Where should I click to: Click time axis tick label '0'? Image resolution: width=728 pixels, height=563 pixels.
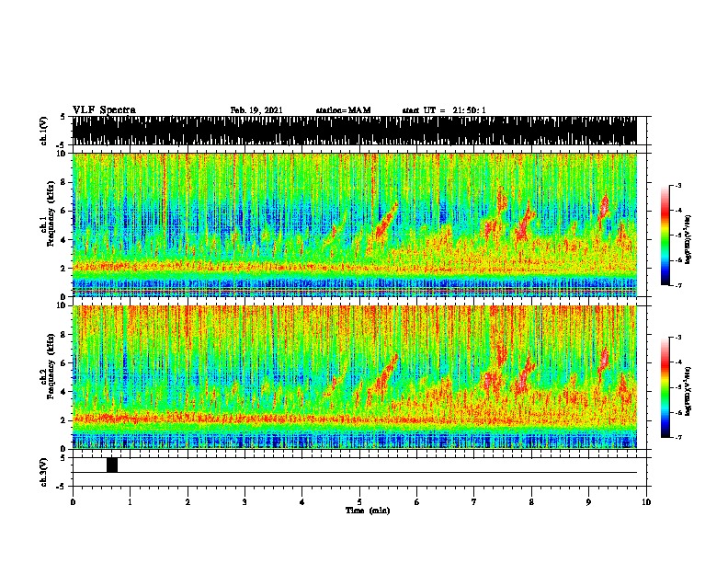point(73,501)
